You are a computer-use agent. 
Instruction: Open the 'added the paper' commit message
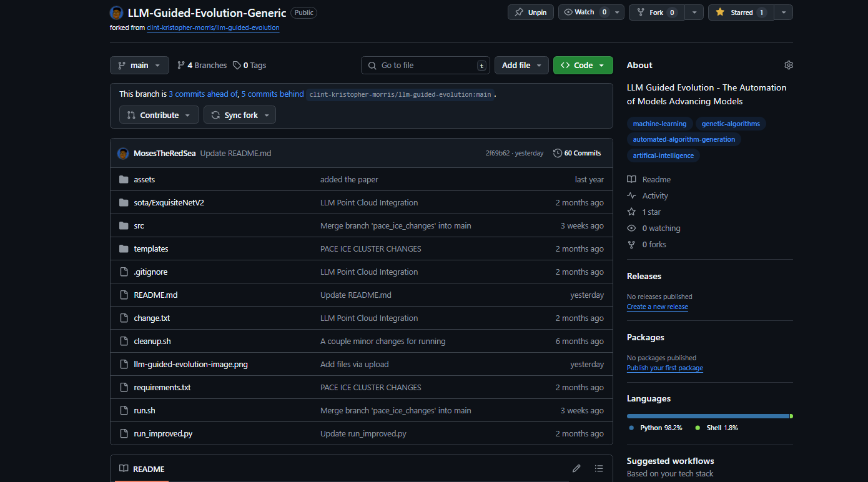click(349, 179)
